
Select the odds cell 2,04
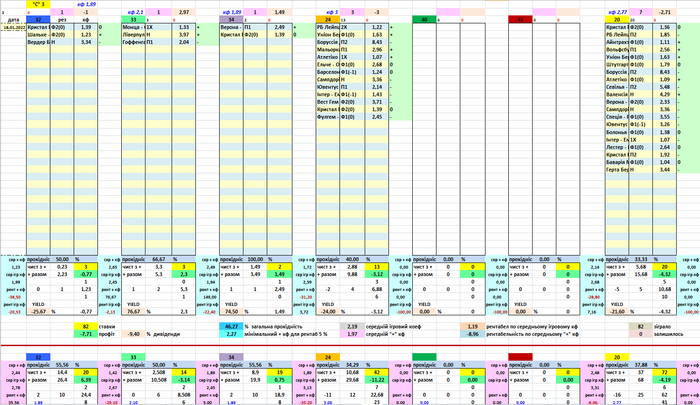pos(183,42)
